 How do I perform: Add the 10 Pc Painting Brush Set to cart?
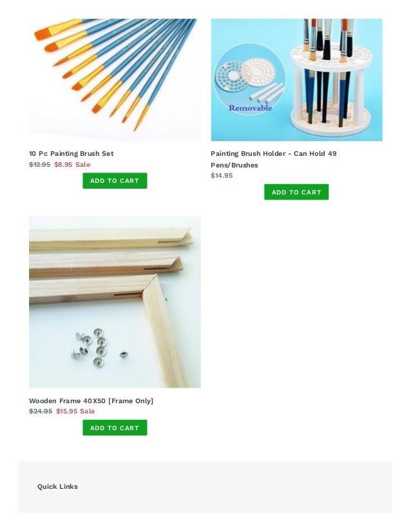tap(115, 181)
